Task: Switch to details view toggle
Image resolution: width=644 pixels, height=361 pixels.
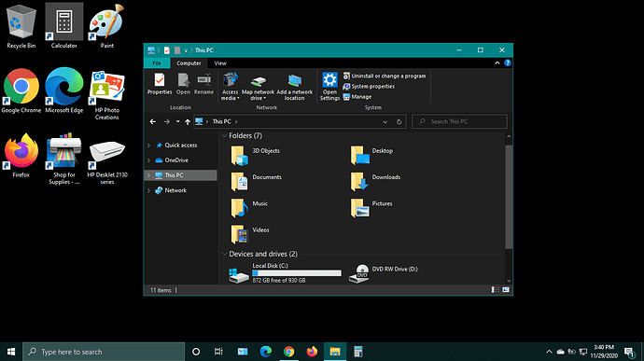Action: coord(496,290)
